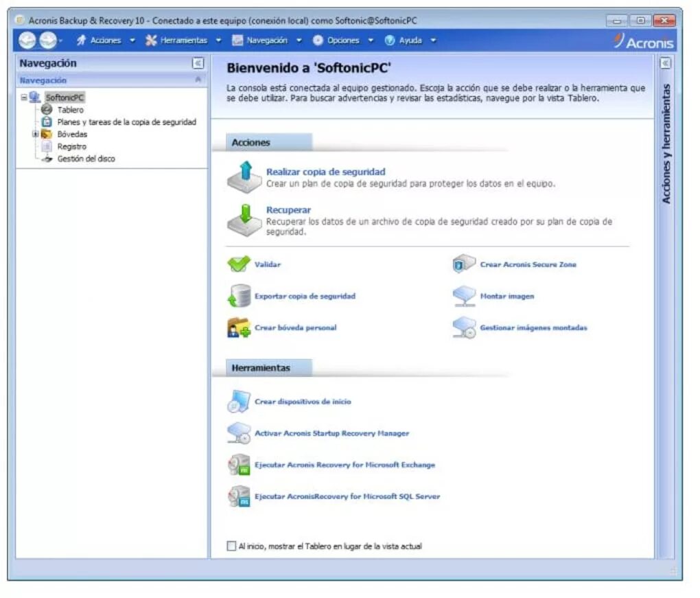Image resolution: width=700 pixels, height=598 pixels.
Task: Click the Startup Recovery Manager icon
Action: [x=239, y=433]
